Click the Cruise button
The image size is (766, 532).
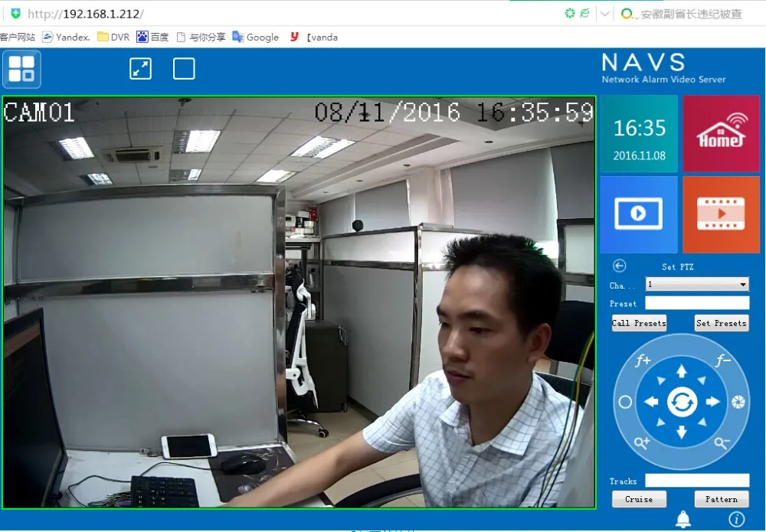coord(639,499)
